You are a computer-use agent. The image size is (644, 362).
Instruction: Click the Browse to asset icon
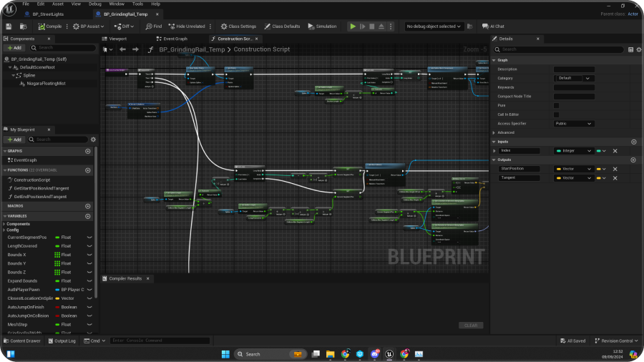point(24,26)
